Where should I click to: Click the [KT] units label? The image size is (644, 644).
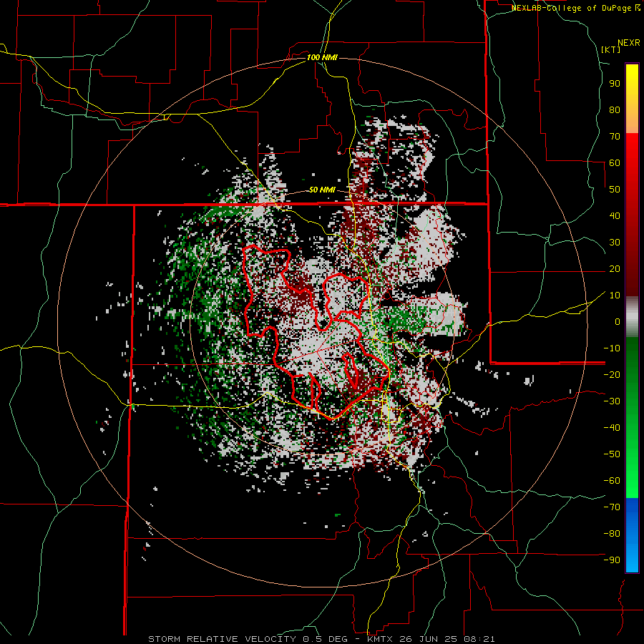click(x=611, y=49)
